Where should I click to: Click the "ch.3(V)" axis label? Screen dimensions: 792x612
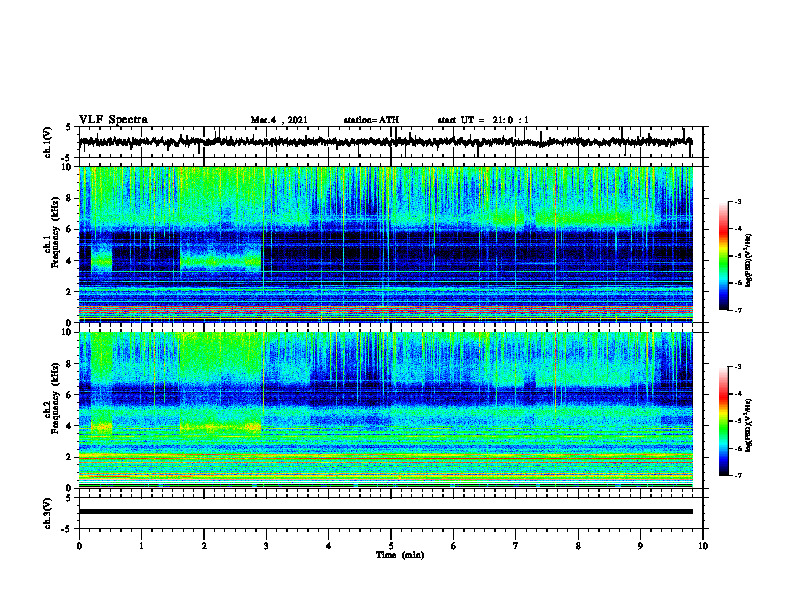pos(48,513)
